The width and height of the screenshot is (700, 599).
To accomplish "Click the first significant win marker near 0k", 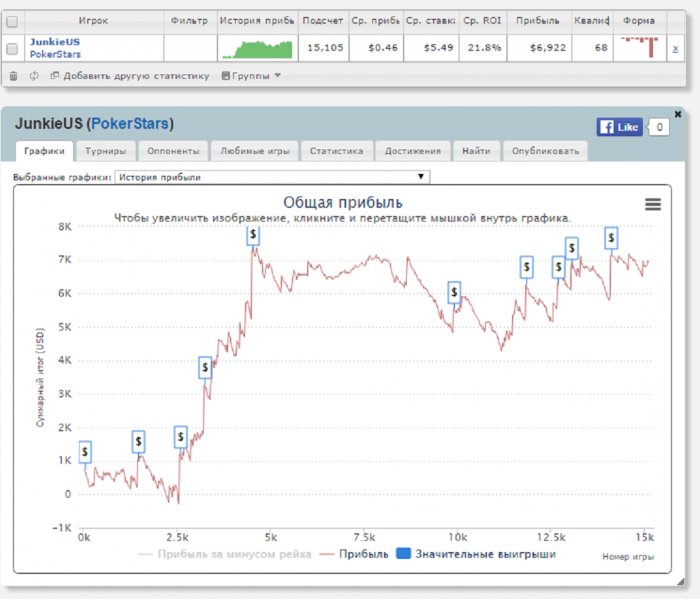I will (85, 452).
